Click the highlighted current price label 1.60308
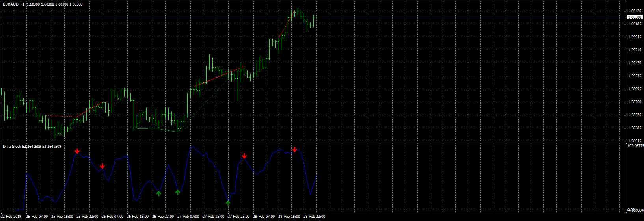 (635, 17)
